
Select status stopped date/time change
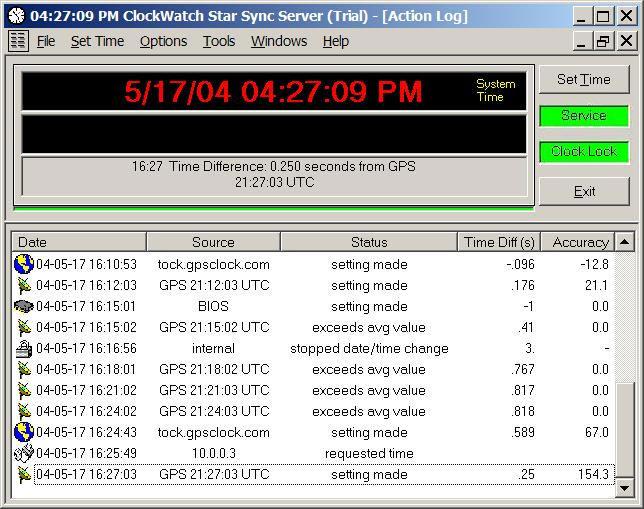click(x=369, y=349)
